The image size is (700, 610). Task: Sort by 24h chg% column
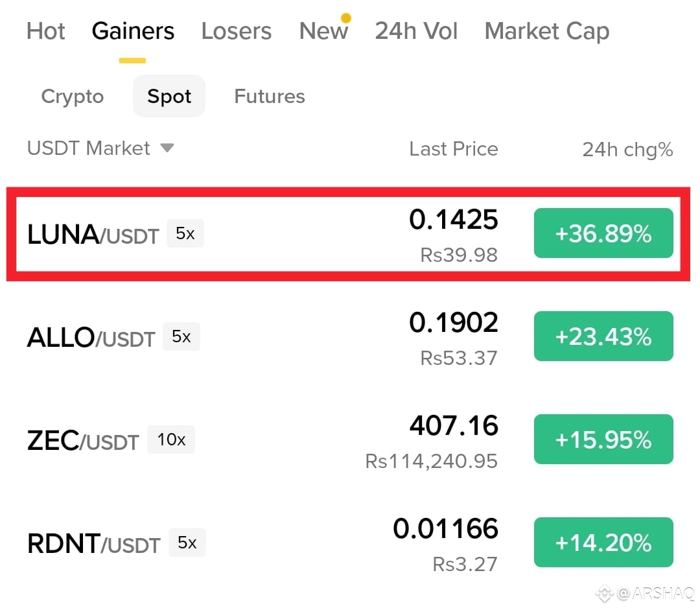[627, 150]
